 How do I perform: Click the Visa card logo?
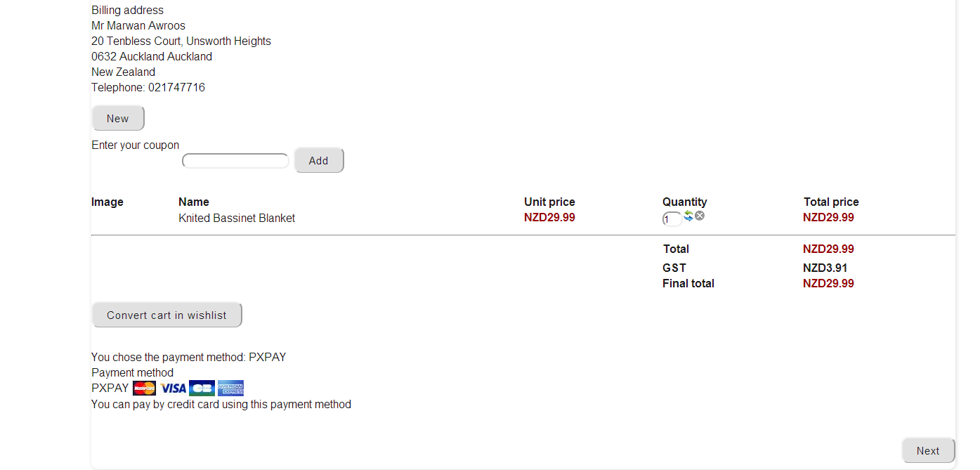pos(173,389)
